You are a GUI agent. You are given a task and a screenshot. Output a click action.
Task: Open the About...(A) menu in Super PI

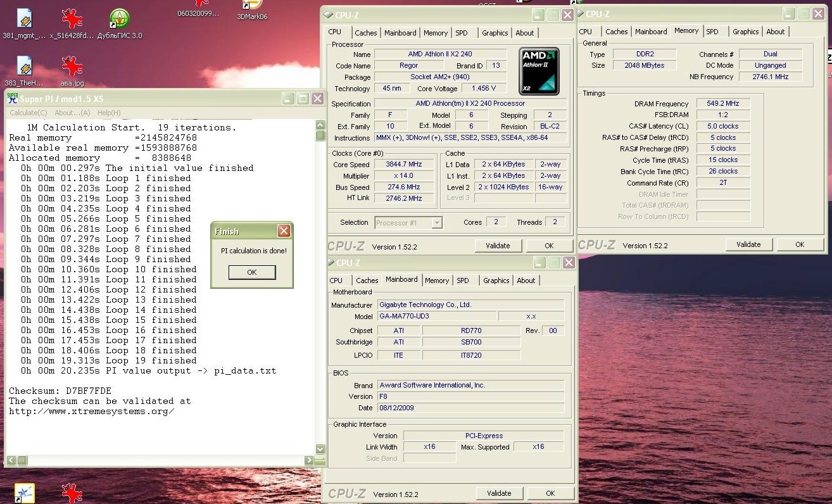tap(72, 113)
